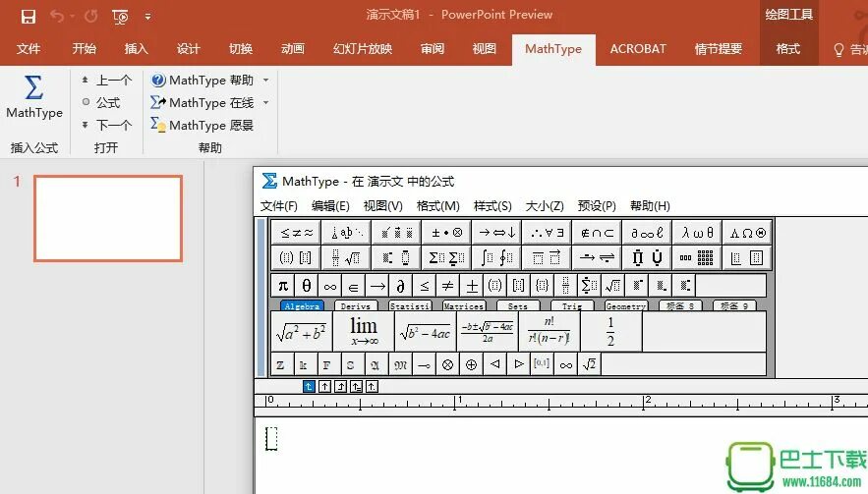
Task: Open the set theory symbols palette (∉∩⊂)
Action: [597, 233]
